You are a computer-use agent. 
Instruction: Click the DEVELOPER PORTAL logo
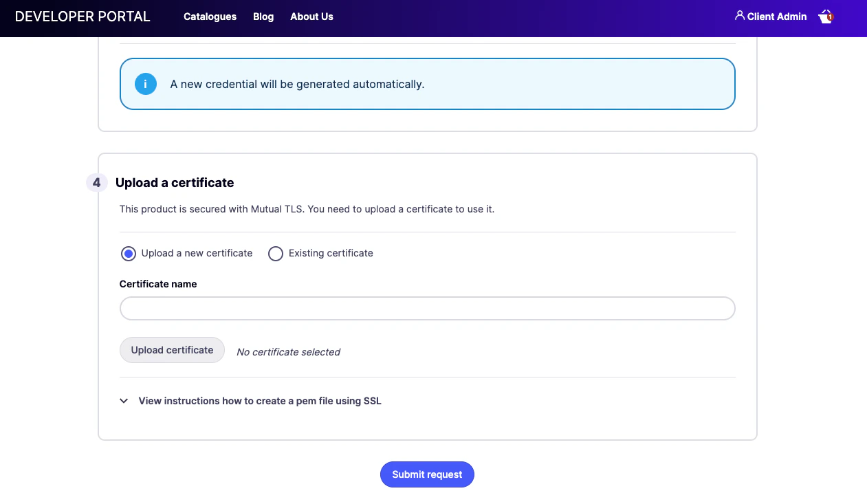[x=81, y=16]
